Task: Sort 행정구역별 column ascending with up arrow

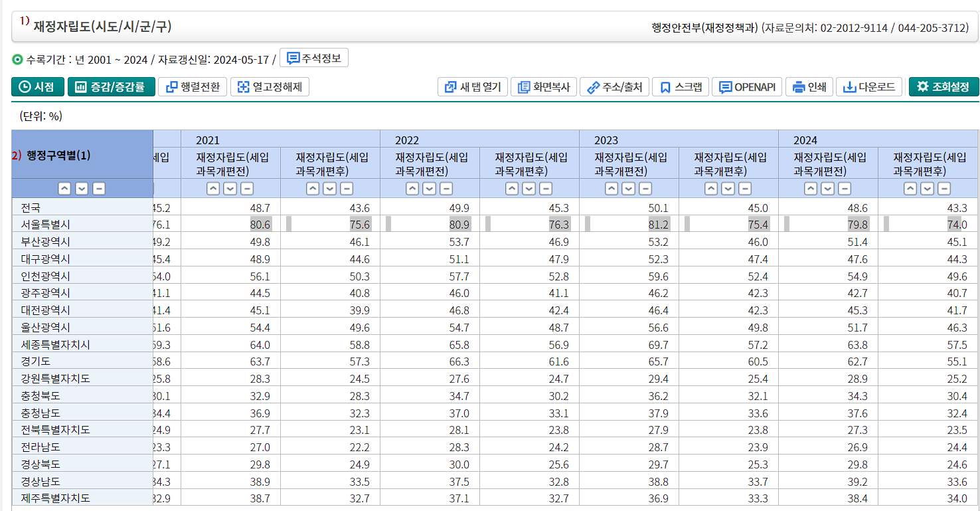Action: (64, 189)
